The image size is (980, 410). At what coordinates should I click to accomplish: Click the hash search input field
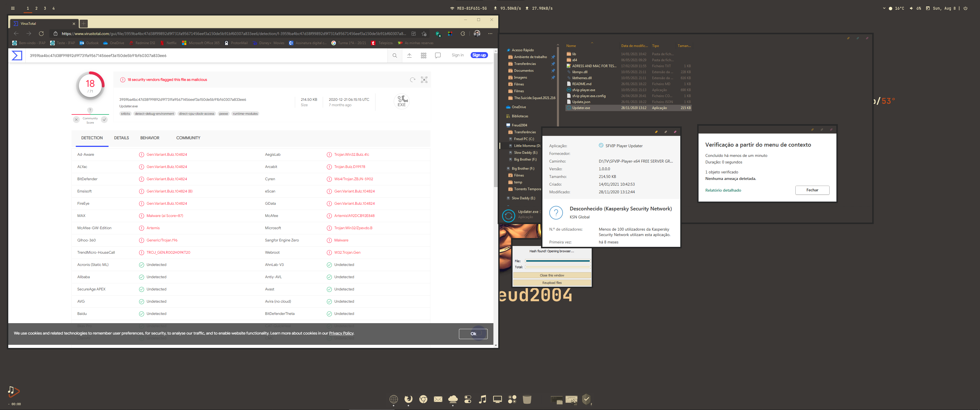205,56
